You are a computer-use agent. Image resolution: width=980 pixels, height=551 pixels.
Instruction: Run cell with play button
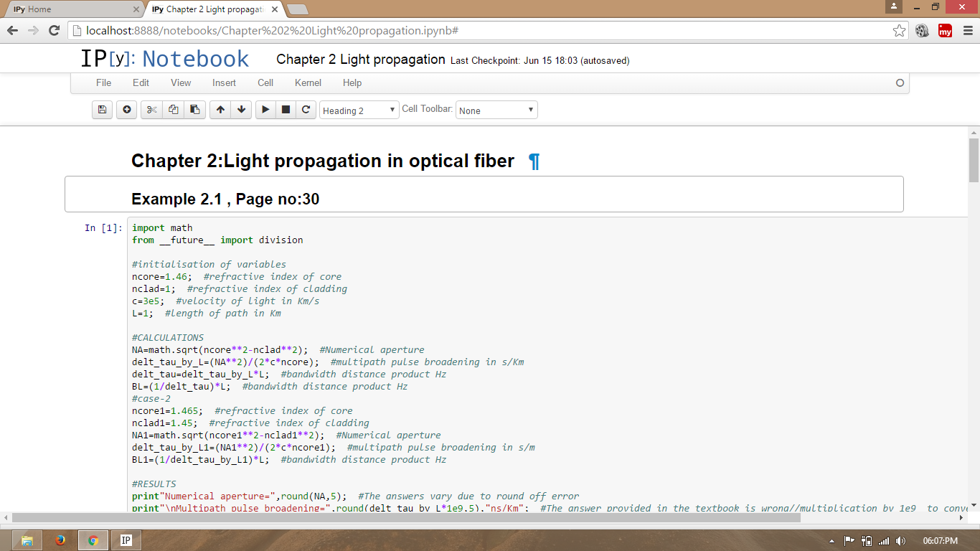(265, 110)
